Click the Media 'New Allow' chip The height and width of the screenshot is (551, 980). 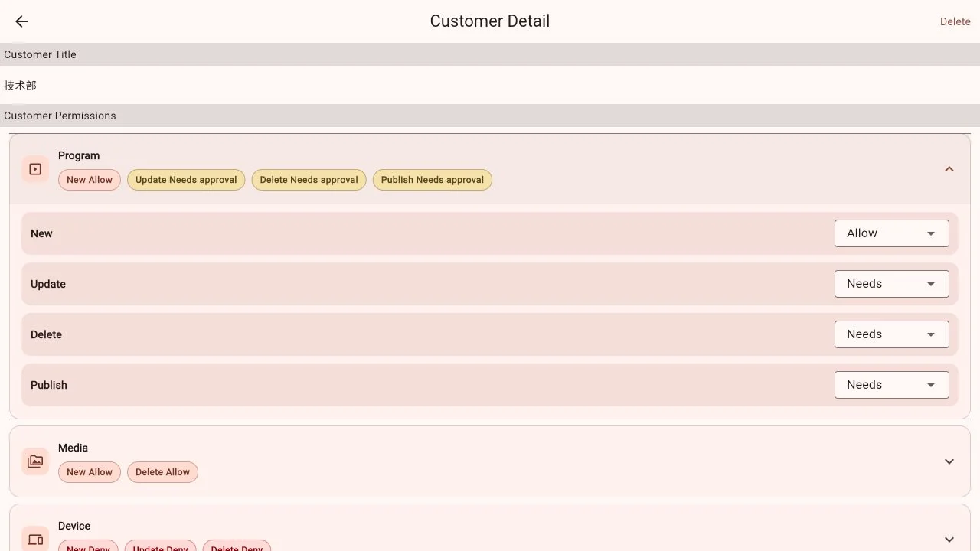(90, 472)
